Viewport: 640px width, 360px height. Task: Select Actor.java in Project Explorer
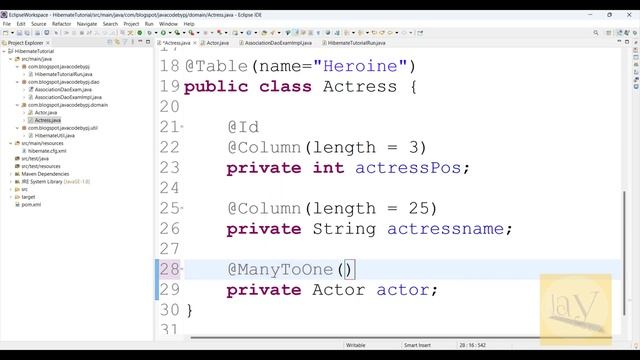(x=46, y=113)
